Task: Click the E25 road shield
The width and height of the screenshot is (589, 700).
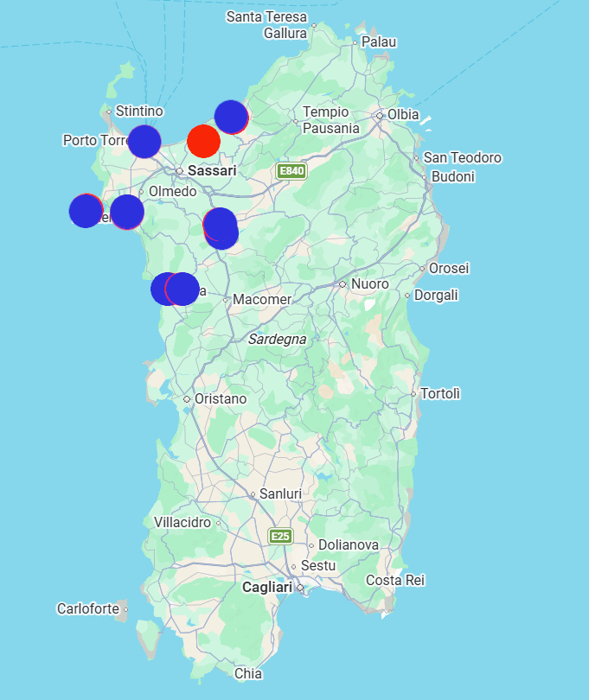Action: [280, 536]
